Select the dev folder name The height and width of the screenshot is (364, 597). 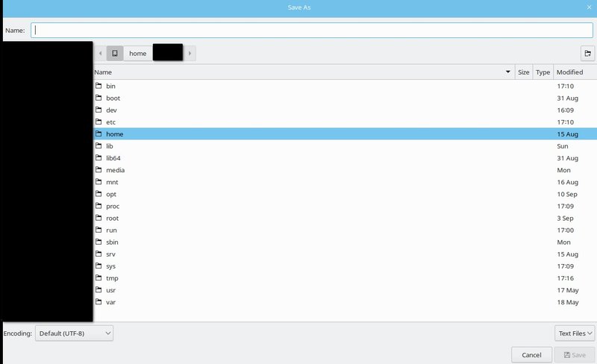(111, 110)
